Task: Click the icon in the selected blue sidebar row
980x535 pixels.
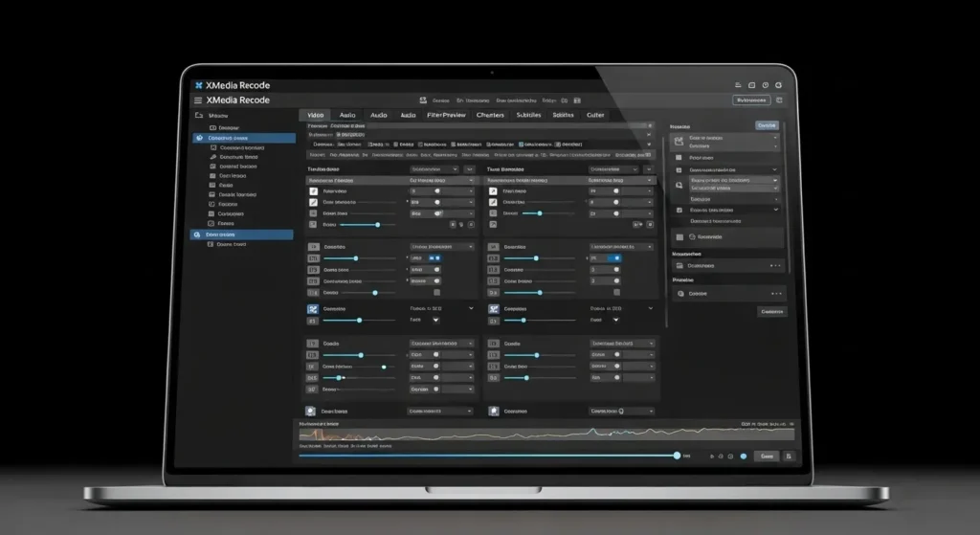Action: [199, 138]
